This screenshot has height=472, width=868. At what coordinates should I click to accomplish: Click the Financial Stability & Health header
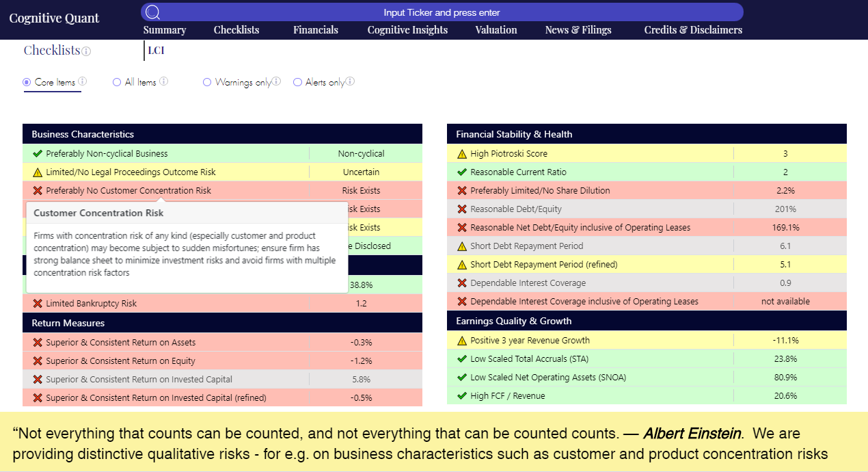(x=647, y=134)
